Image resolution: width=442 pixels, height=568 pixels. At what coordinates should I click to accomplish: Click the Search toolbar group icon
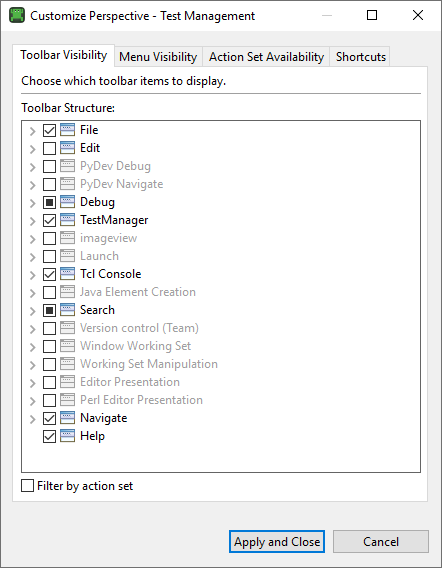pos(67,310)
